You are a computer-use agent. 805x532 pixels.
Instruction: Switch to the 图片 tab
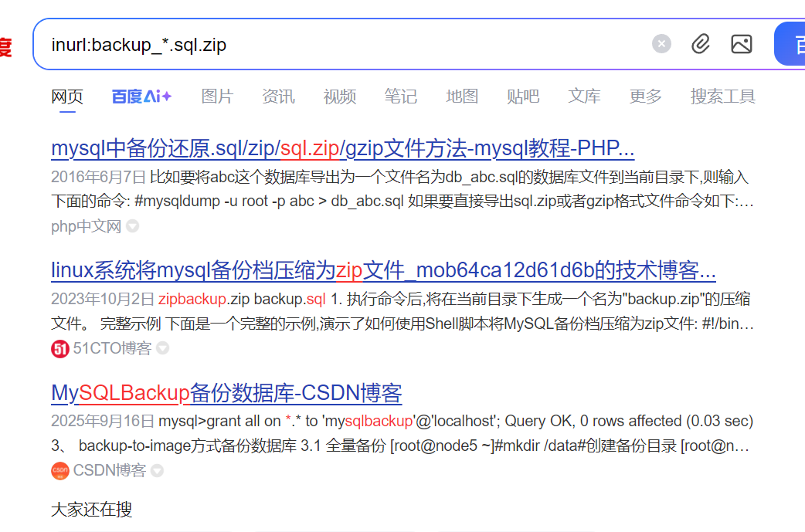click(x=217, y=97)
